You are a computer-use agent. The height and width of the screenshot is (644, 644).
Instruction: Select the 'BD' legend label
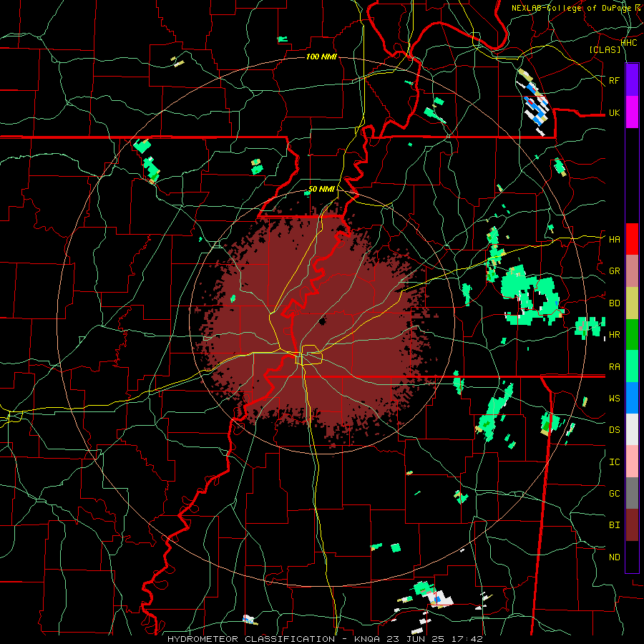point(614,303)
